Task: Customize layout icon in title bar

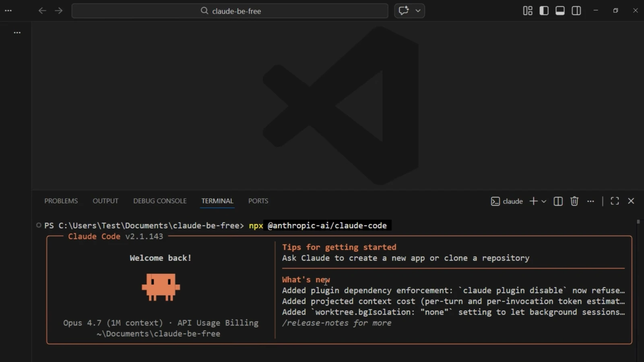Action: (x=528, y=11)
